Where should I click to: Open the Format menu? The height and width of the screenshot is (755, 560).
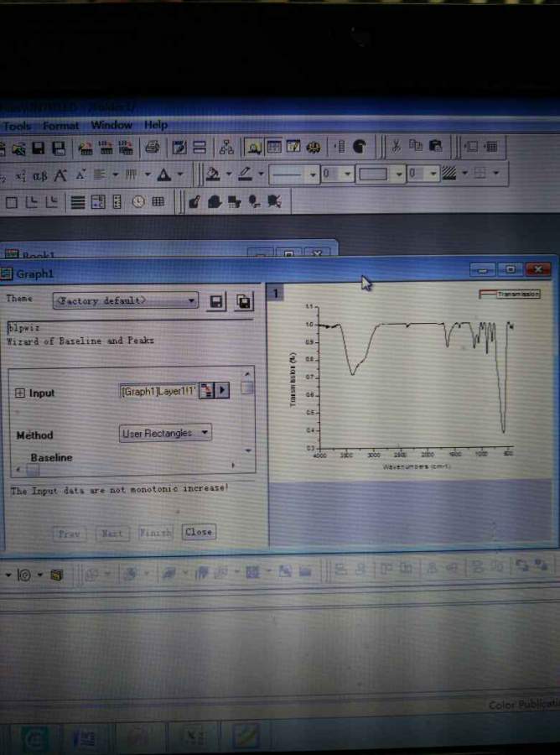tap(60, 126)
